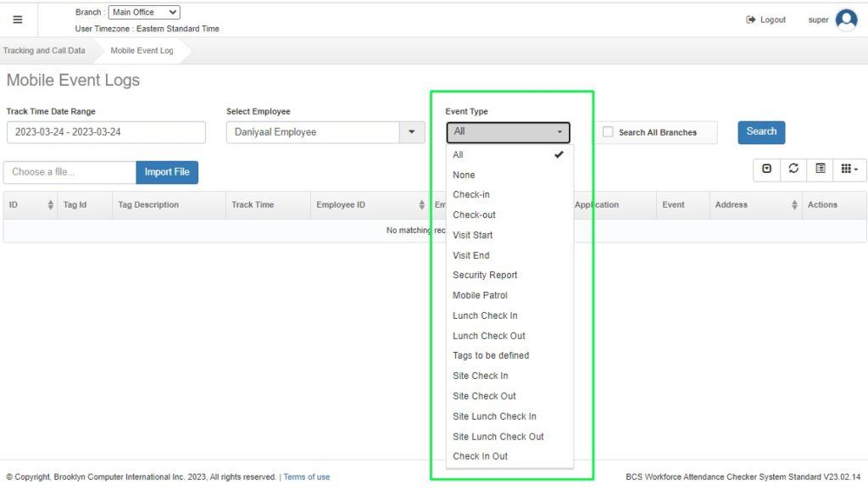Click the Track Time Date Range field
868x491 pixels.
(106, 132)
